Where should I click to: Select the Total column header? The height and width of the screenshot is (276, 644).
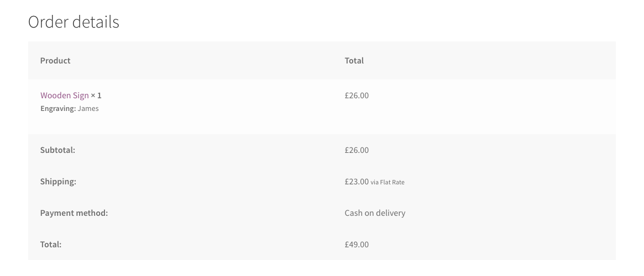(354, 61)
